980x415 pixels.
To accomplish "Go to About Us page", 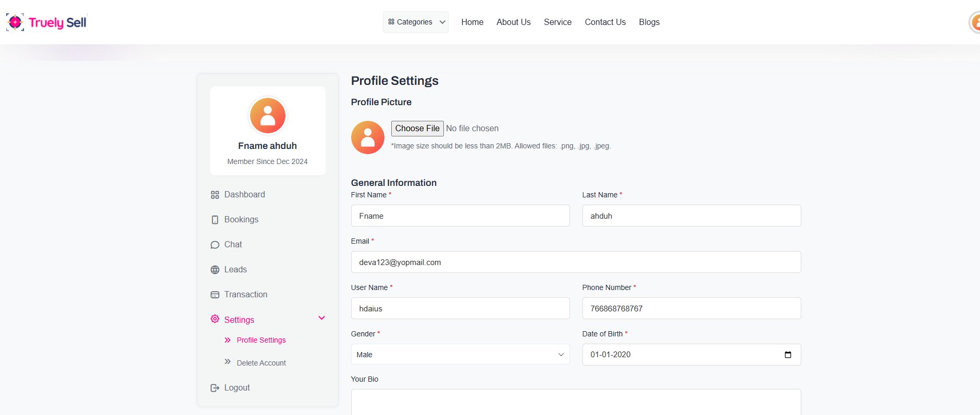I will click(513, 22).
